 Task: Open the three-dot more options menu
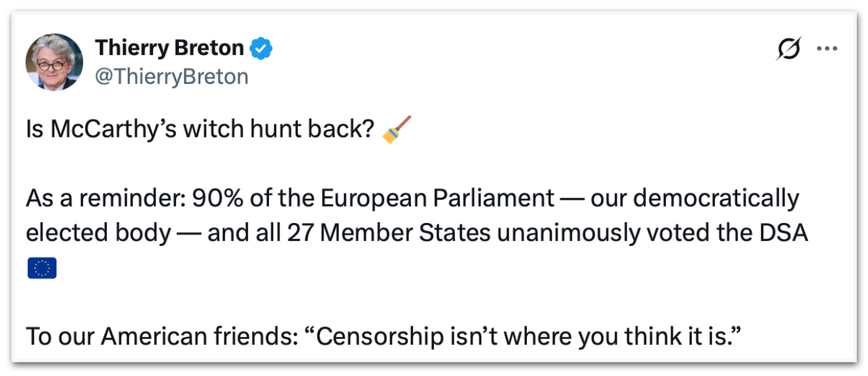coord(827,50)
